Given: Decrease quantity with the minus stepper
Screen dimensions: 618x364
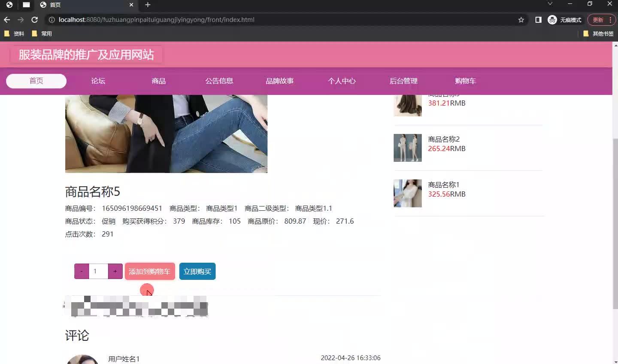Looking at the screenshot, I should [x=81, y=271].
